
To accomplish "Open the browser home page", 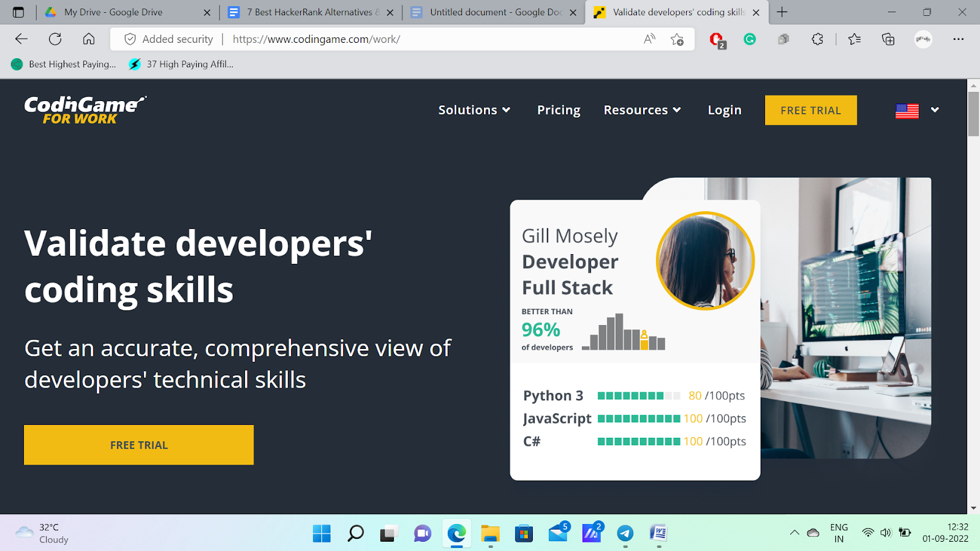I will pyautogui.click(x=89, y=39).
